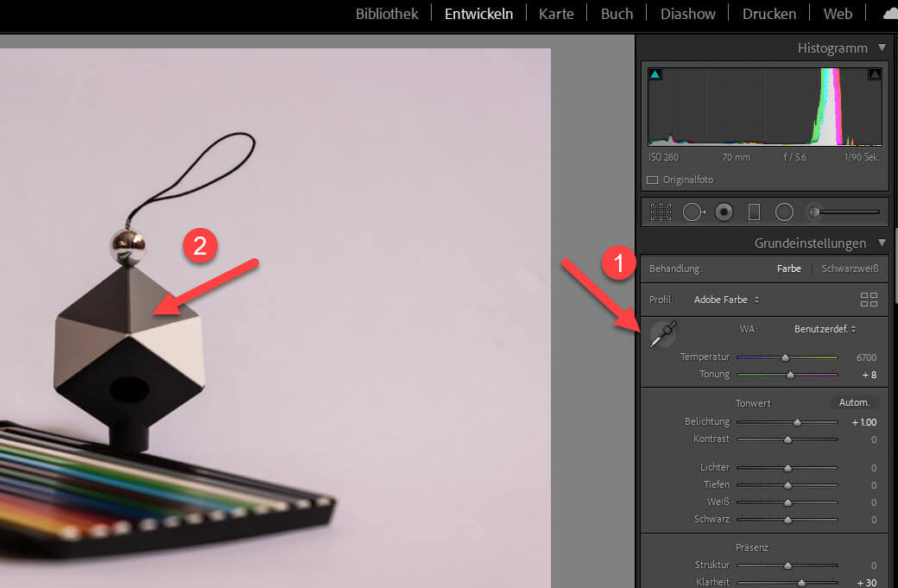Click the Tonung slider handle
This screenshot has width=898, height=588.
click(x=790, y=375)
